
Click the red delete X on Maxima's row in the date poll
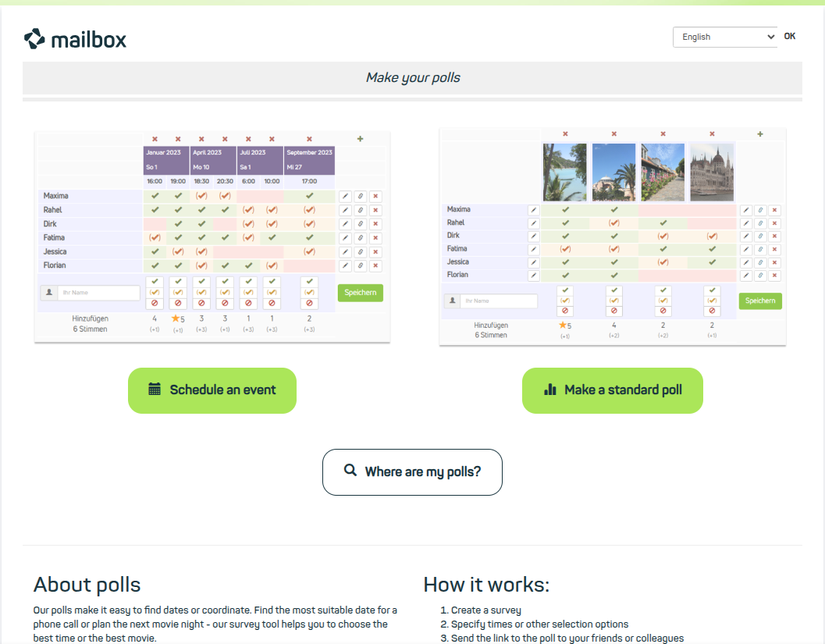point(375,197)
